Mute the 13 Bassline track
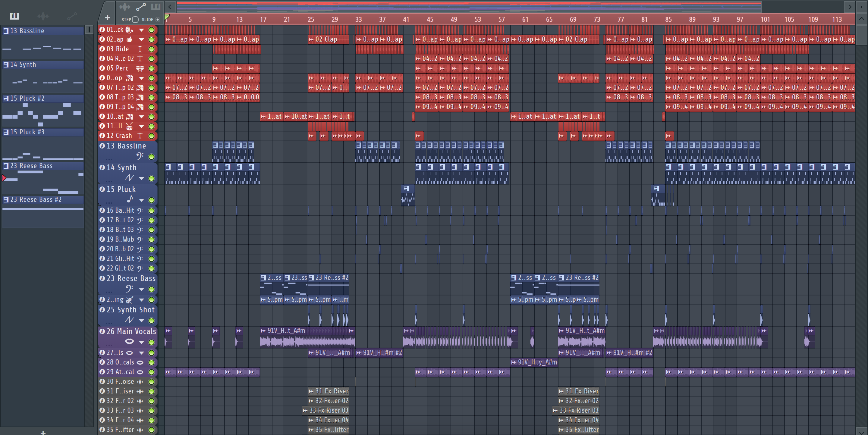868x435 pixels. (x=152, y=157)
